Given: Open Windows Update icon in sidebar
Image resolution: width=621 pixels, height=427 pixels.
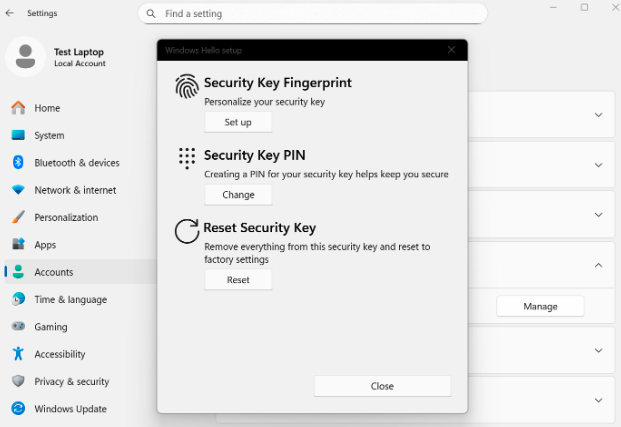Looking at the screenshot, I should 18,409.
